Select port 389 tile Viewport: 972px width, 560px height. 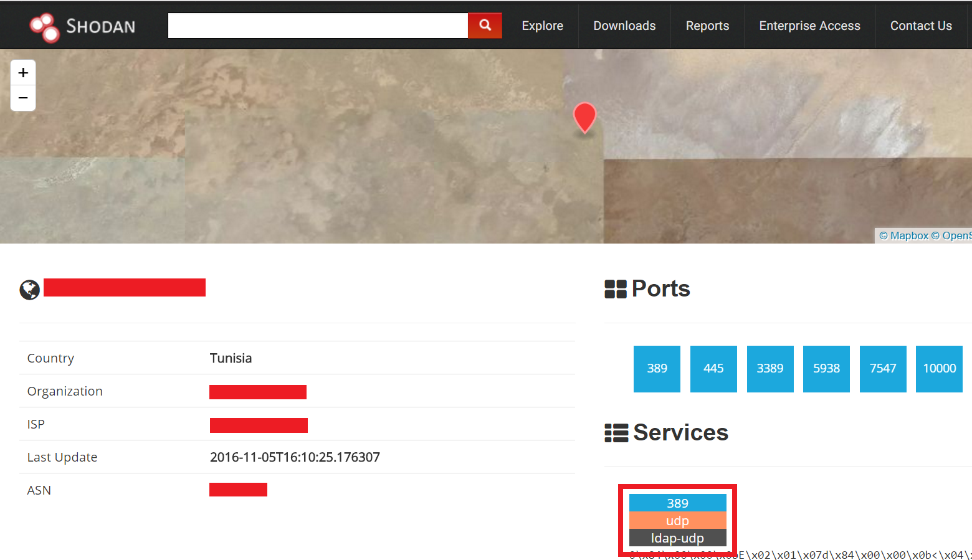[657, 369]
